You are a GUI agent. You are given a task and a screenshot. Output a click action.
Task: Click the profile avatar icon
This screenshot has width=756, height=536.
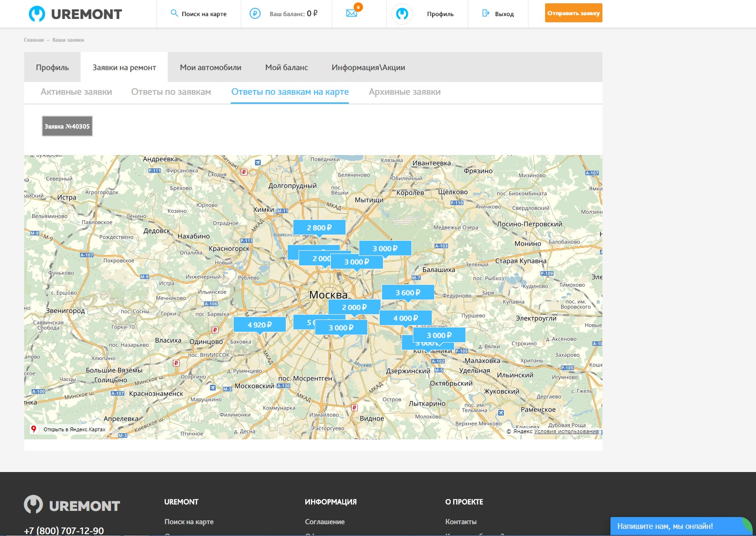(402, 14)
